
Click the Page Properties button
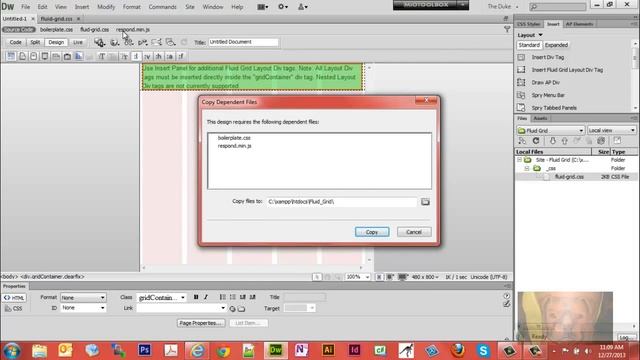coord(201,323)
